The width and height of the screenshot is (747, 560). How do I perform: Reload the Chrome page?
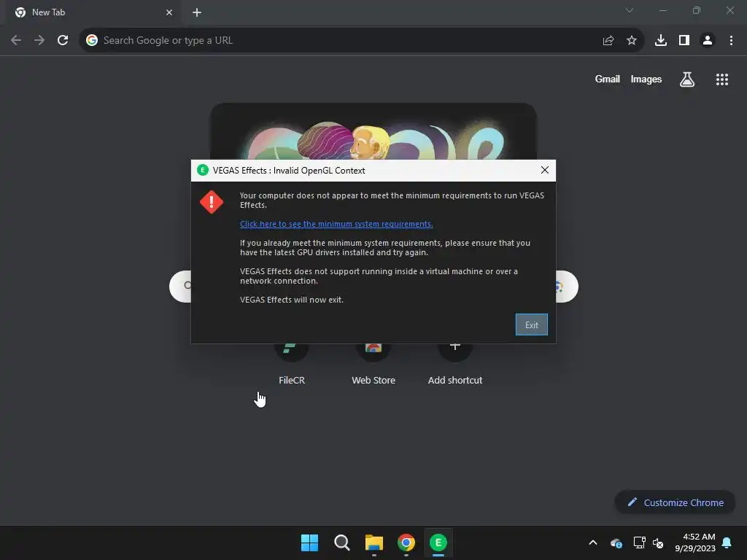pos(63,41)
